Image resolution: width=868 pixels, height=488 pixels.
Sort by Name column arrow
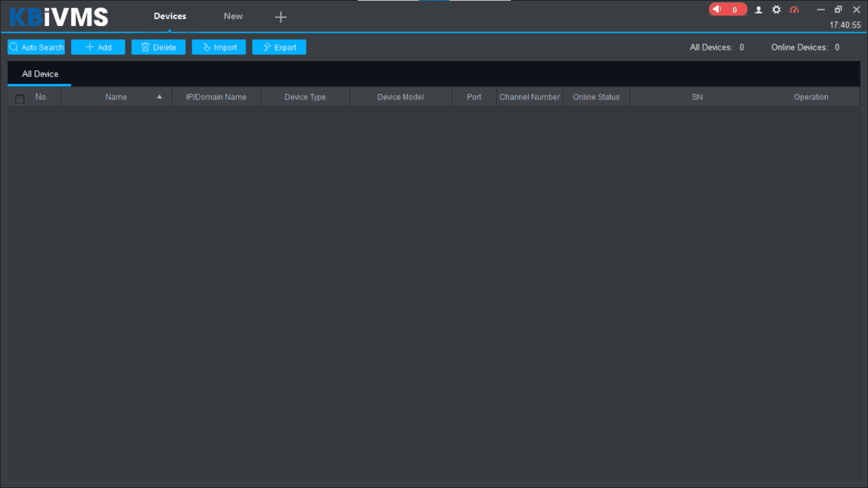160,97
